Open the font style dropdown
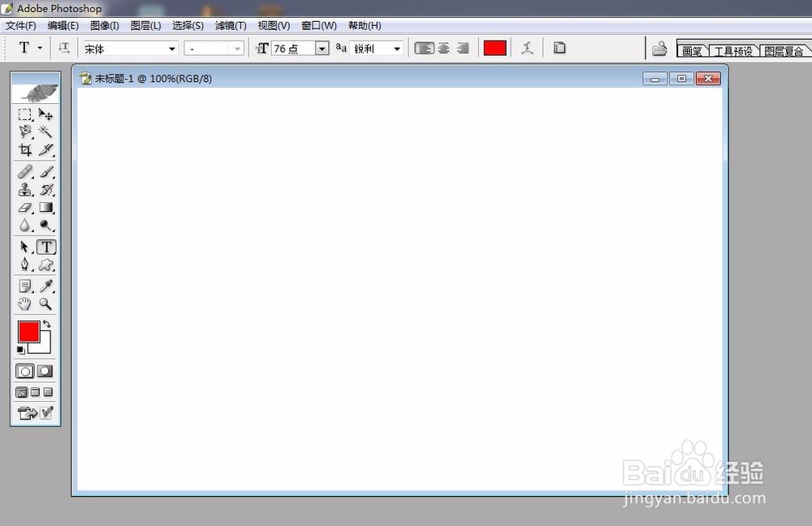The height and width of the screenshot is (526, 812). [x=214, y=49]
